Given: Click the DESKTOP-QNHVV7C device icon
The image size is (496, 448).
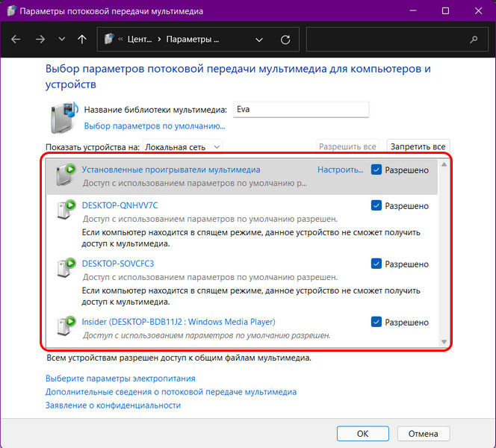Looking at the screenshot, I should pyautogui.click(x=66, y=209).
